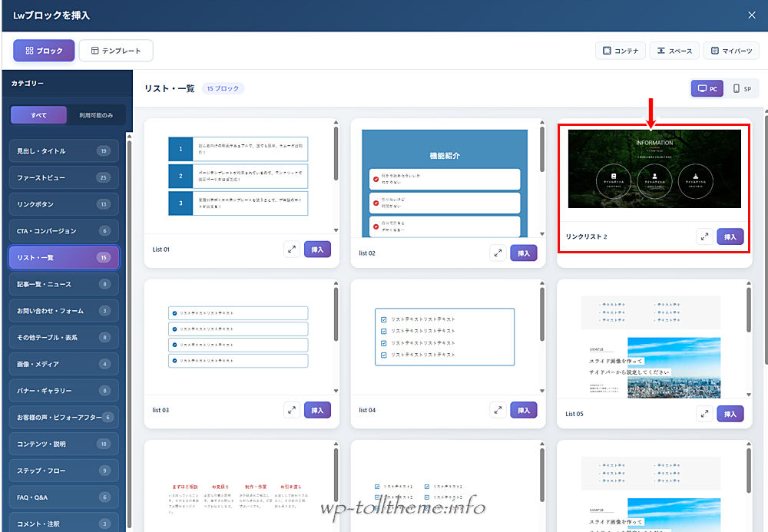Screen dimensions: 768x532
Task: Insert the List 05 block
Action: coord(730,414)
